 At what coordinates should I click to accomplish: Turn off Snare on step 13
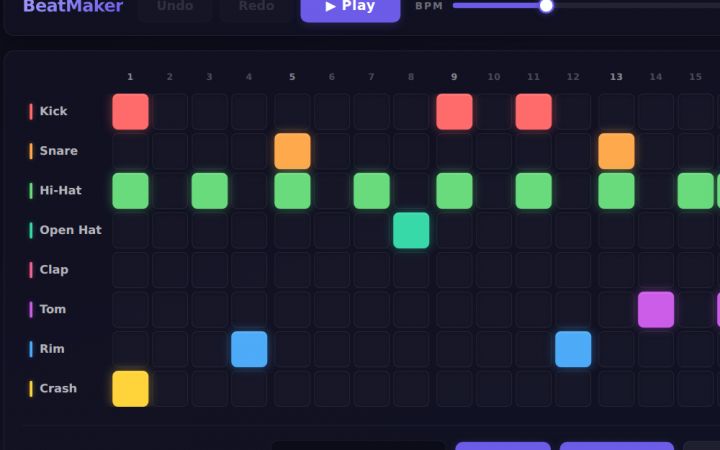click(616, 151)
